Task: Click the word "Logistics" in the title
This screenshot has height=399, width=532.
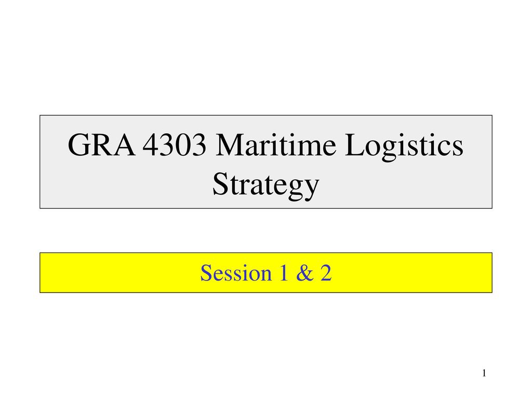Action: [x=404, y=147]
